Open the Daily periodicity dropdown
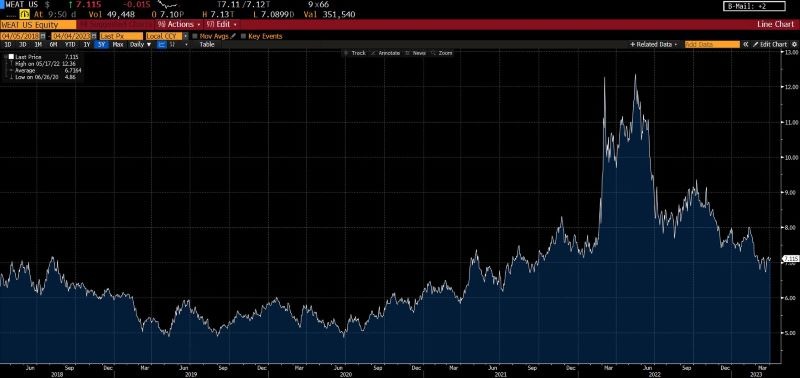The image size is (800, 378). (x=140, y=44)
